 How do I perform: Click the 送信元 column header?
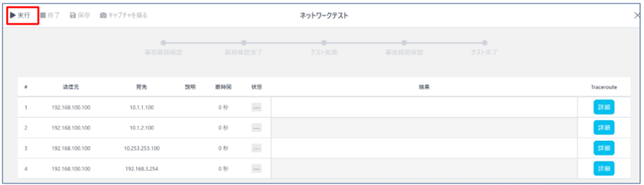(x=71, y=87)
